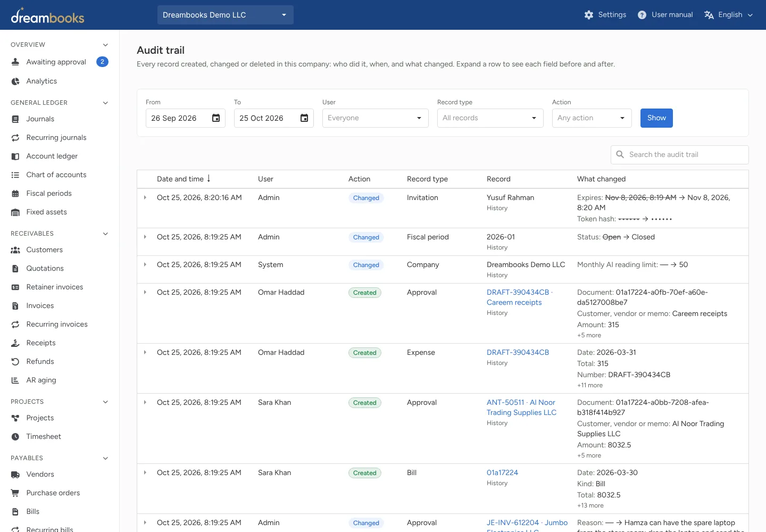The image size is (766, 532).
Task: Sort by Date and time column
Action: [184, 179]
